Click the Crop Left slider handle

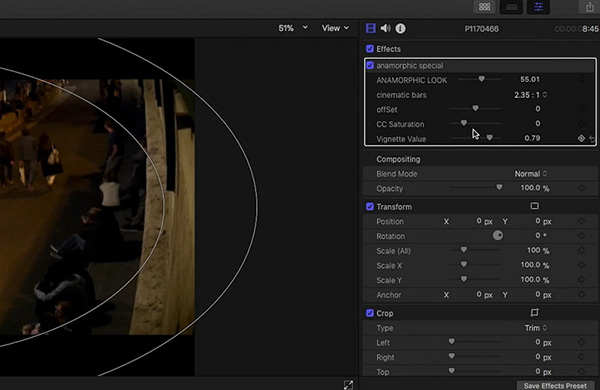click(x=452, y=341)
